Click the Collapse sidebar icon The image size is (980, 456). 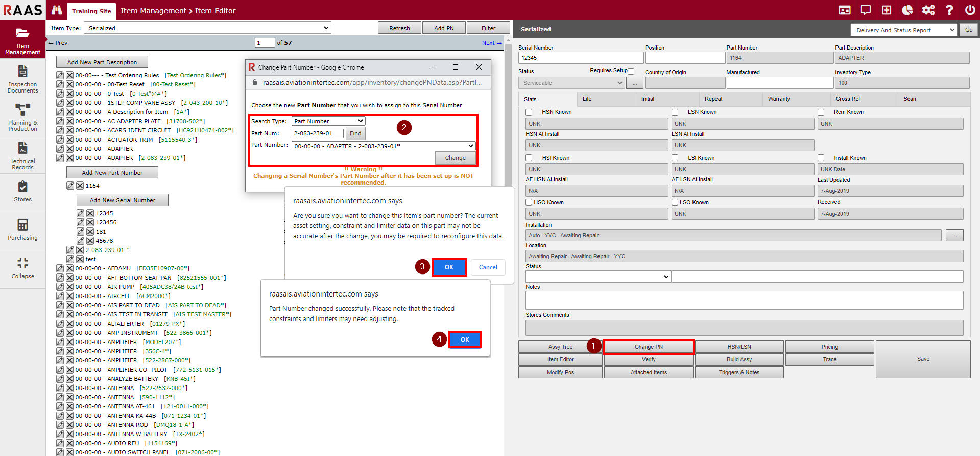(x=22, y=263)
